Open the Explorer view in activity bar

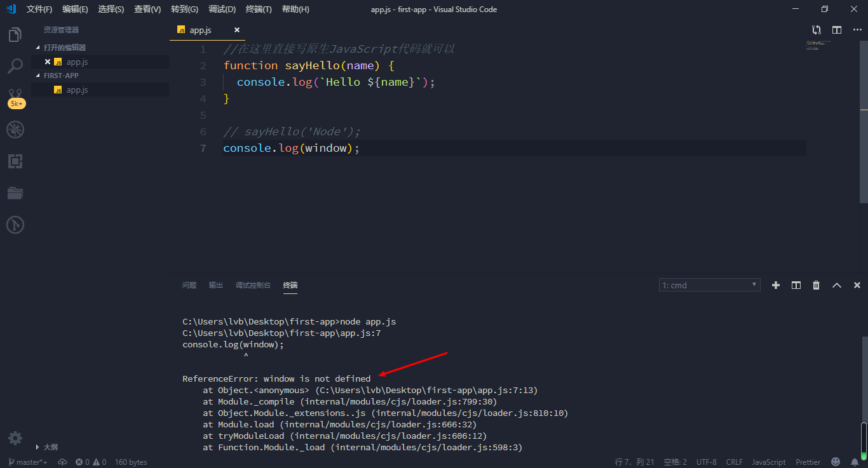click(15, 35)
